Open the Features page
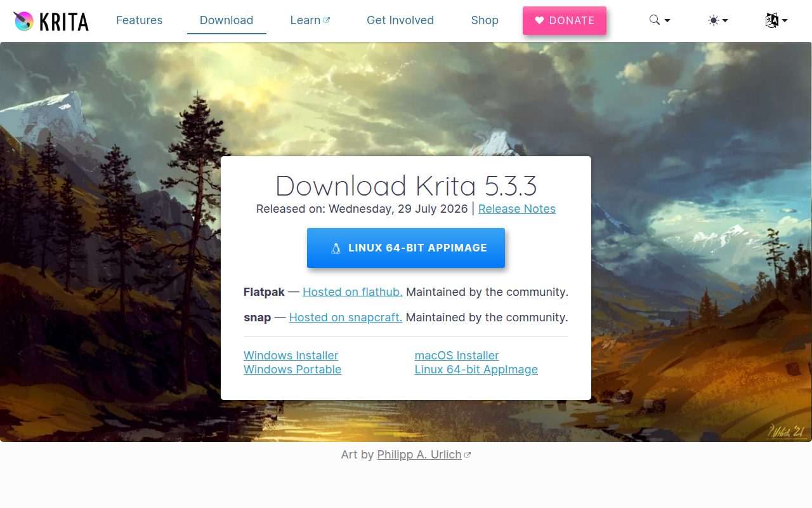 (139, 20)
